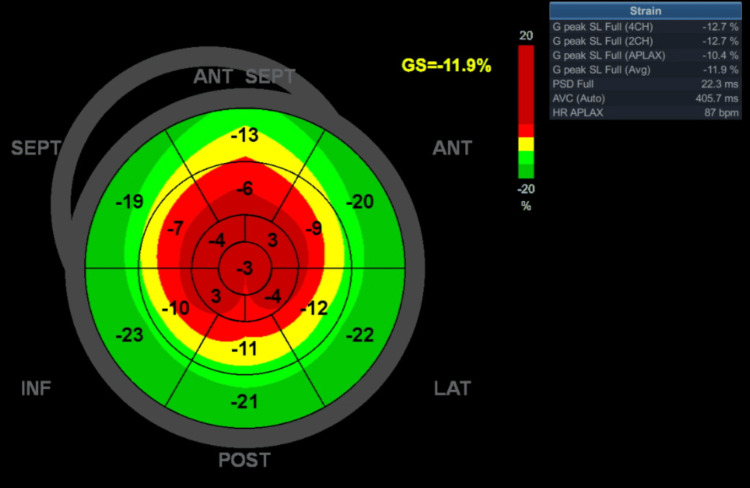
Task: Click the GS=-11.9% global strain label
Action: click(446, 66)
